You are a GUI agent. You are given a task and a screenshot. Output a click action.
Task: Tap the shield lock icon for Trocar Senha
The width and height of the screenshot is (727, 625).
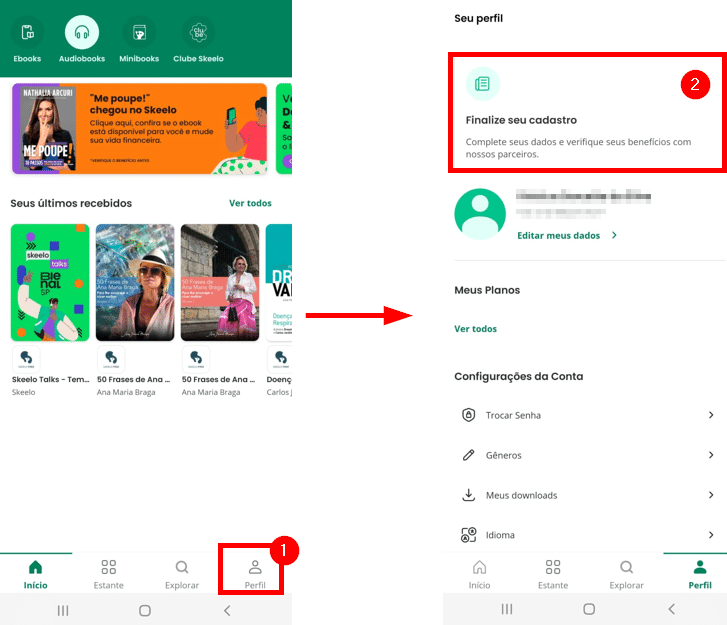point(469,415)
